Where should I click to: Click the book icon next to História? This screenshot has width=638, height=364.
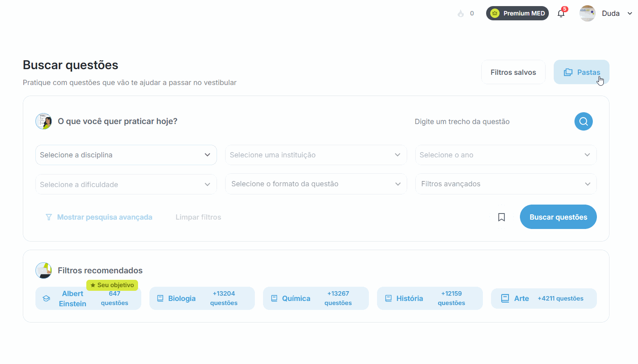[388, 299]
